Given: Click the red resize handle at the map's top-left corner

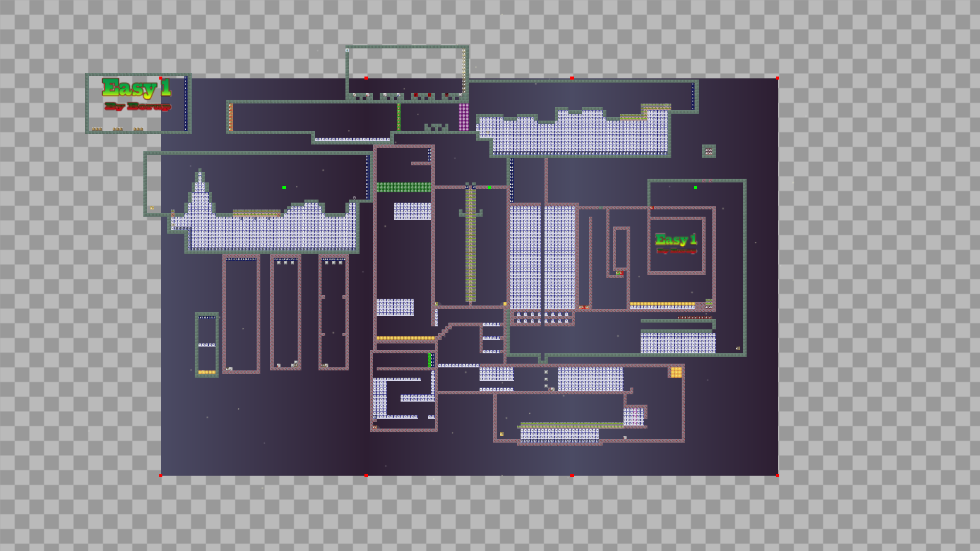Looking at the screenshot, I should pos(162,78).
